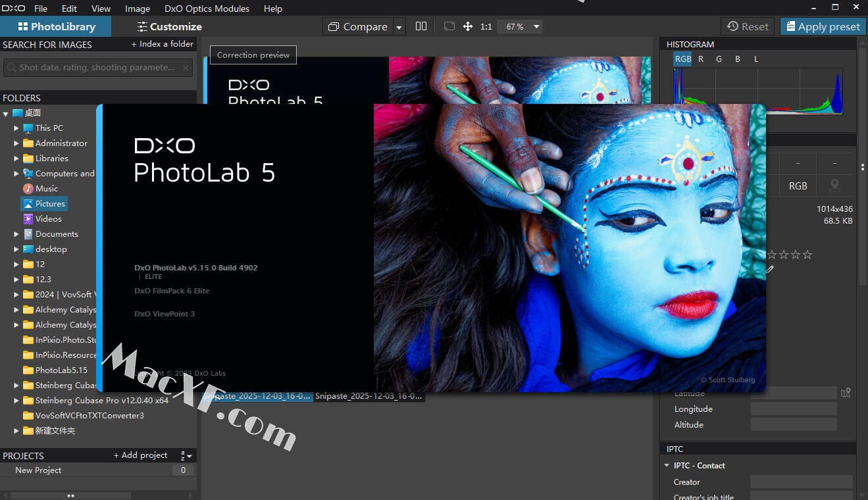Click the clear icon in the search box

(186, 67)
